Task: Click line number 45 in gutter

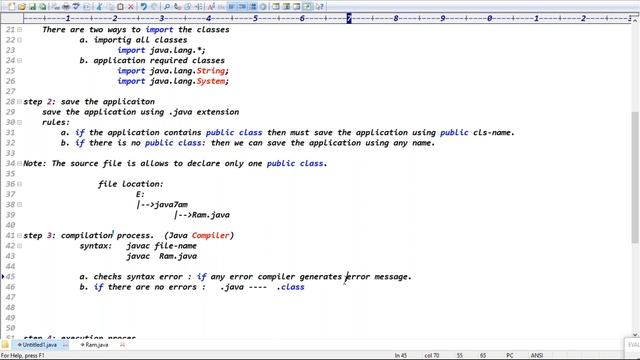Action: click(10, 277)
